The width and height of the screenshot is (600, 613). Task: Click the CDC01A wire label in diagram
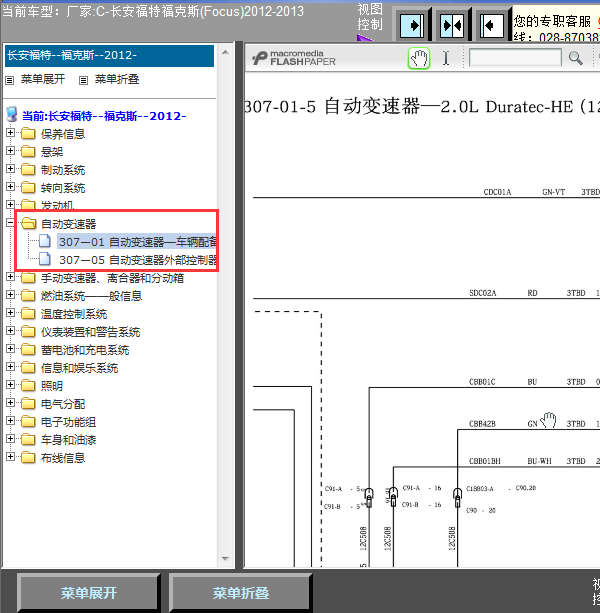pyautogui.click(x=497, y=192)
